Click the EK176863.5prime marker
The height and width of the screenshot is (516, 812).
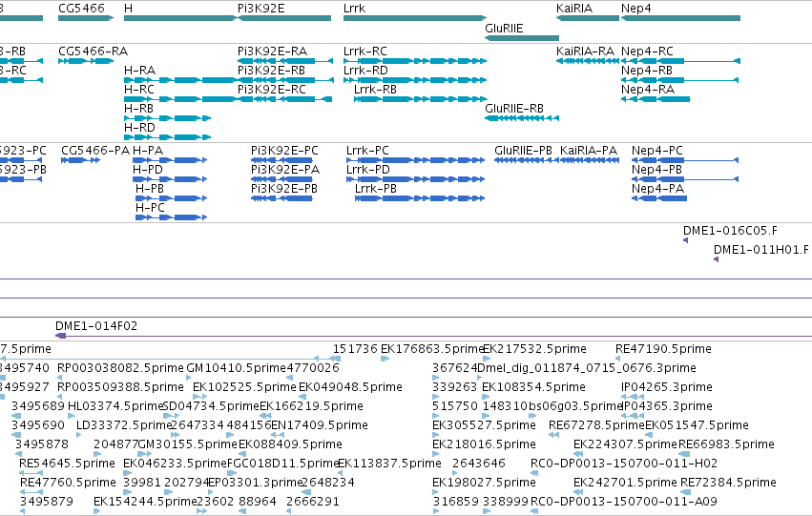pyautogui.click(x=385, y=359)
